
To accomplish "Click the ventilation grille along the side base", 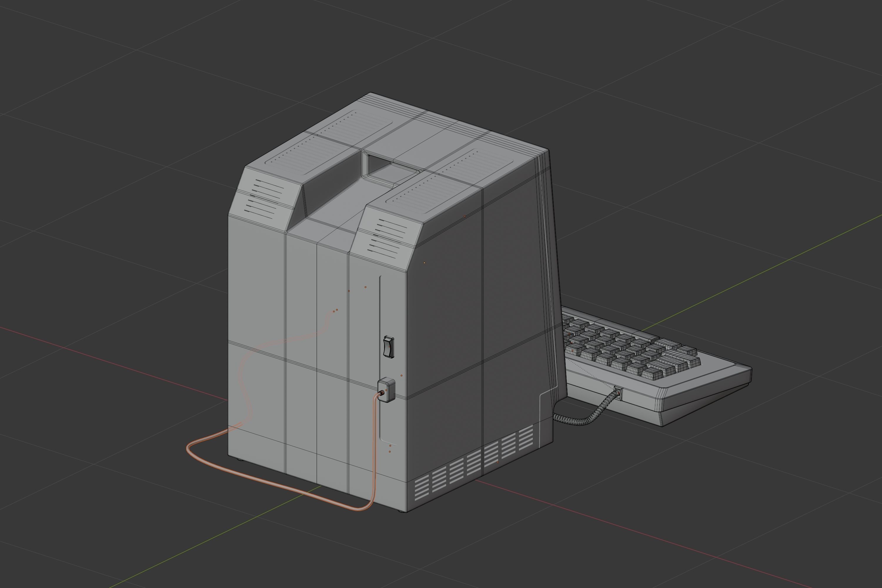I will (474, 463).
